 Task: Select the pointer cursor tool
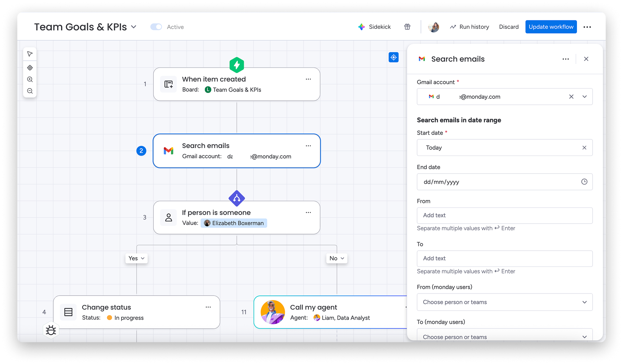pyautogui.click(x=30, y=54)
